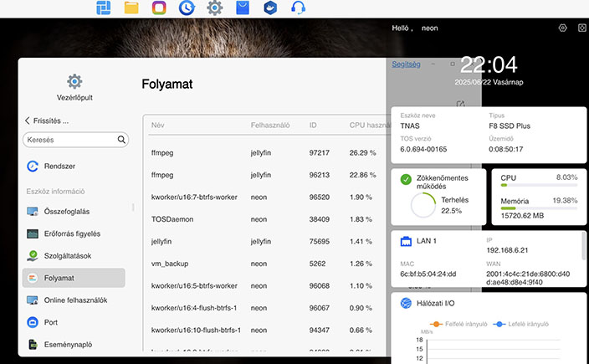Select the ffmpeg row with ID 96213

(x=265, y=175)
